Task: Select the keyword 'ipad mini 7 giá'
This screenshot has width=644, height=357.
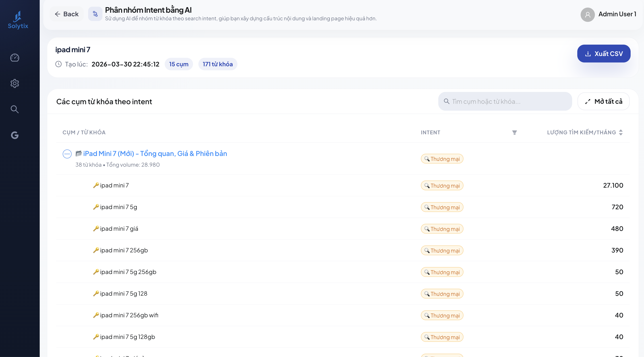Action: point(119,229)
